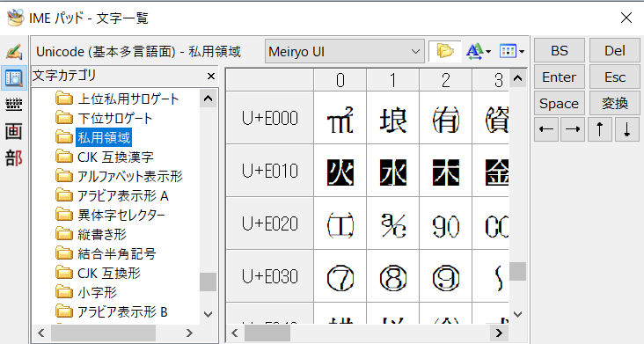
Task: Pick the parenthesized 工 character
Action: point(340,223)
